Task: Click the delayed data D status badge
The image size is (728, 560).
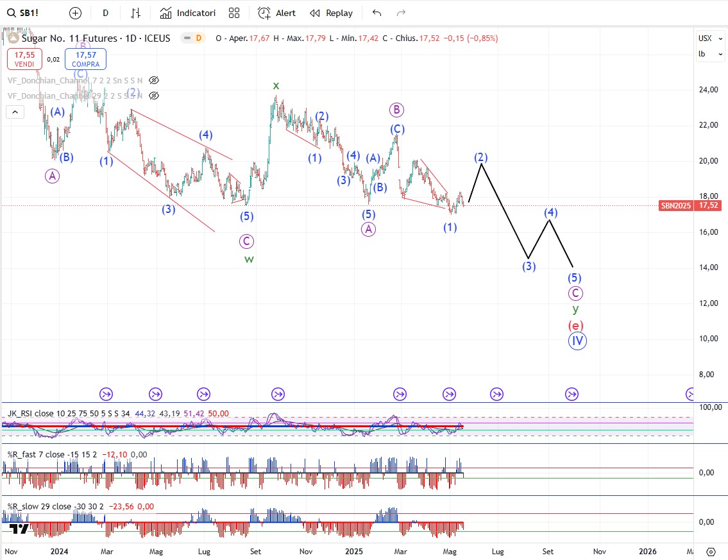Action: (199, 38)
